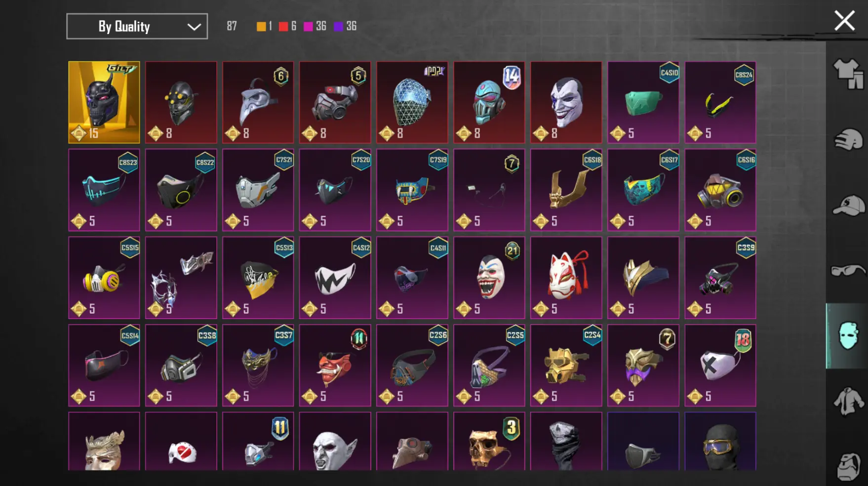This screenshot has width=868, height=486.
Task: Close the inventory screen
Action: point(844,21)
